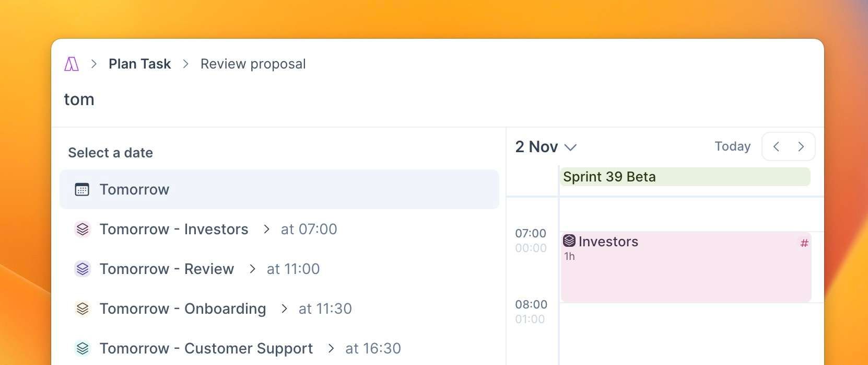Image resolution: width=868 pixels, height=365 pixels.
Task: Click the tan Onboarding stack icon
Action: click(83, 309)
